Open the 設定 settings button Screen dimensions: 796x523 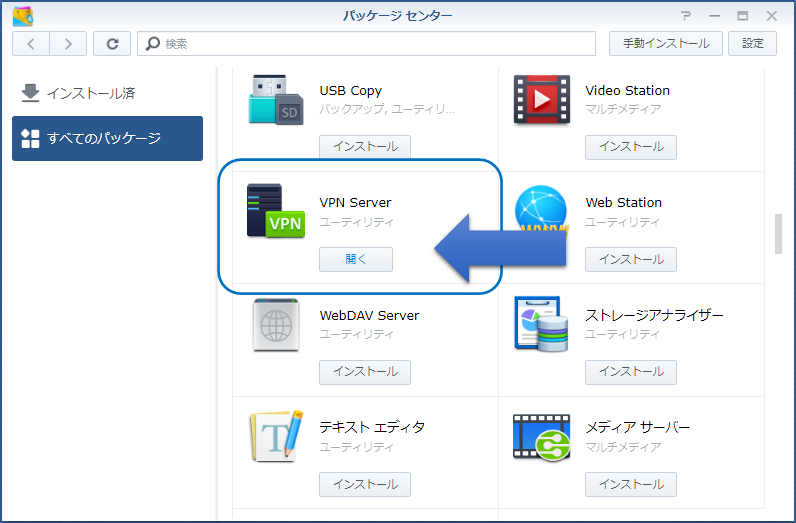(x=752, y=44)
